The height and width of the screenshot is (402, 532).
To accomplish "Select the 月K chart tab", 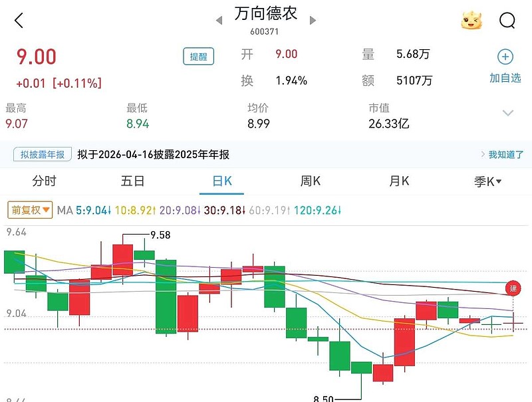I will [x=399, y=181].
